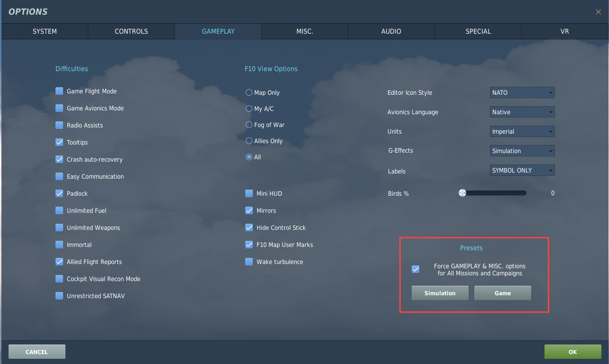
Task: Pick Allies Only radio button
Action: (x=249, y=141)
